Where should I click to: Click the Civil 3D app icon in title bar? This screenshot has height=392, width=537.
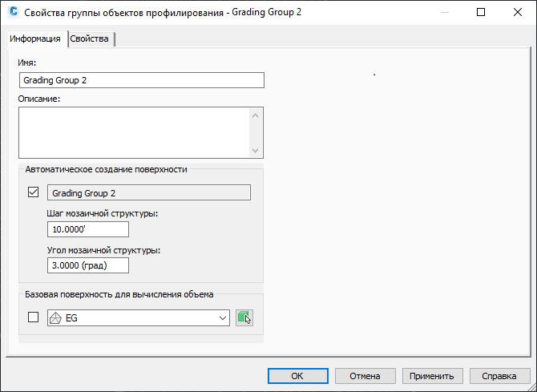(x=14, y=12)
